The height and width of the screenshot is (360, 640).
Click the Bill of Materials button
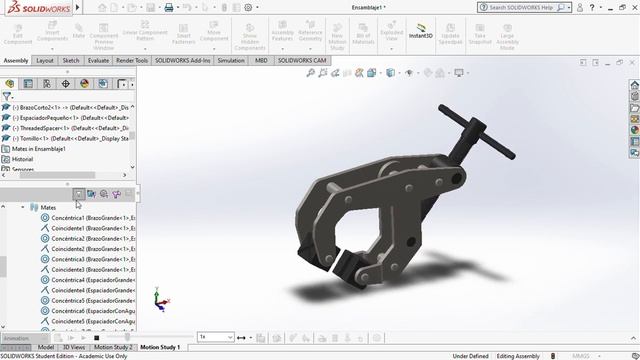pyautogui.click(x=363, y=34)
